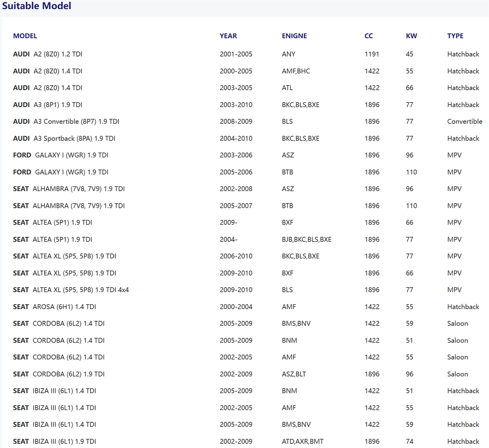Click engine codes ATD,AXR,BMT
The image size is (489, 448).
point(303,441)
